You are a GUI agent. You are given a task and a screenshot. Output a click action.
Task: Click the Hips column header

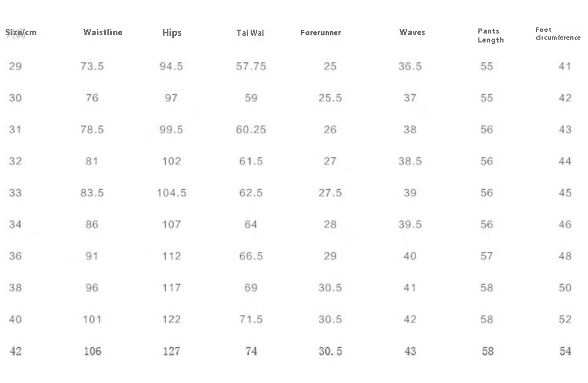(x=172, y=32)
